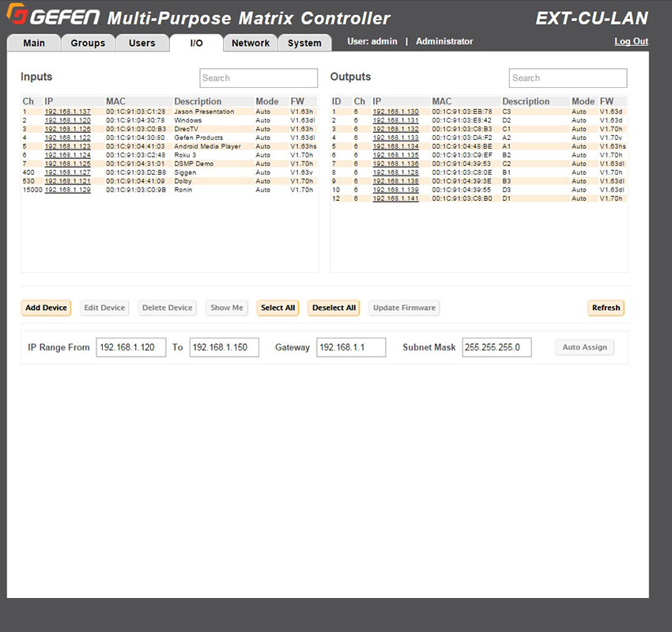Select All listed devices
This screenshot has width=672, height=632.
point(277,308)
